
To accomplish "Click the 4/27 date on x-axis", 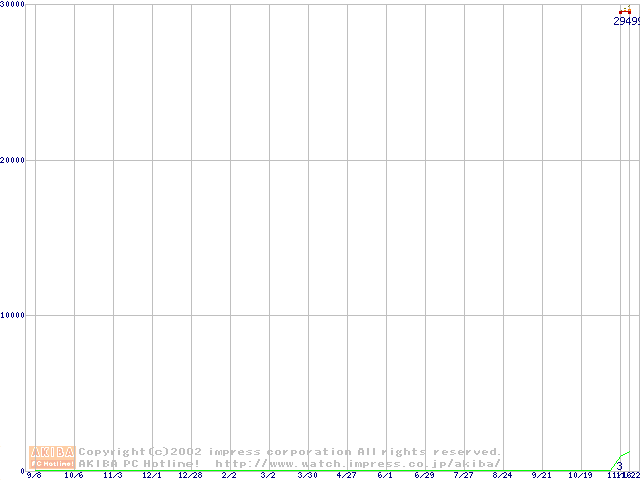I will point(346,475).
